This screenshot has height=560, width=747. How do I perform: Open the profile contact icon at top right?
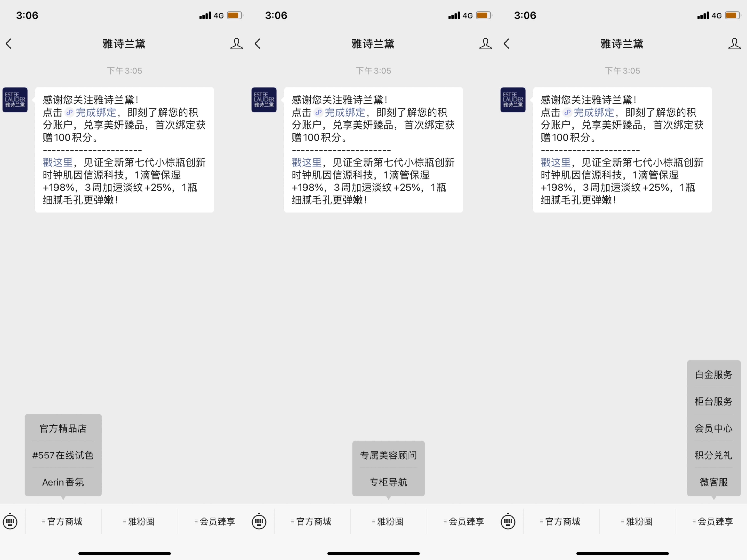coord(734,43)
